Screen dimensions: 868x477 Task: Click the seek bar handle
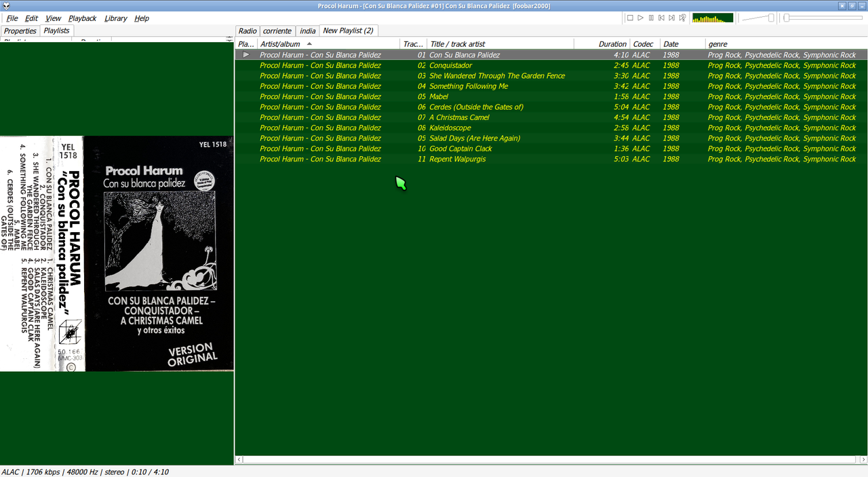(787, 18)
